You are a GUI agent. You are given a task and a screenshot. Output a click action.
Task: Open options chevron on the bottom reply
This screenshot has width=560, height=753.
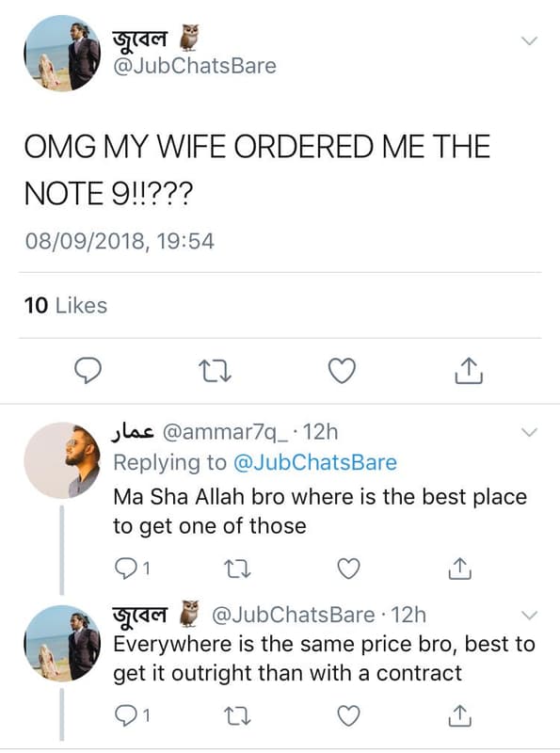pos(527,617)
